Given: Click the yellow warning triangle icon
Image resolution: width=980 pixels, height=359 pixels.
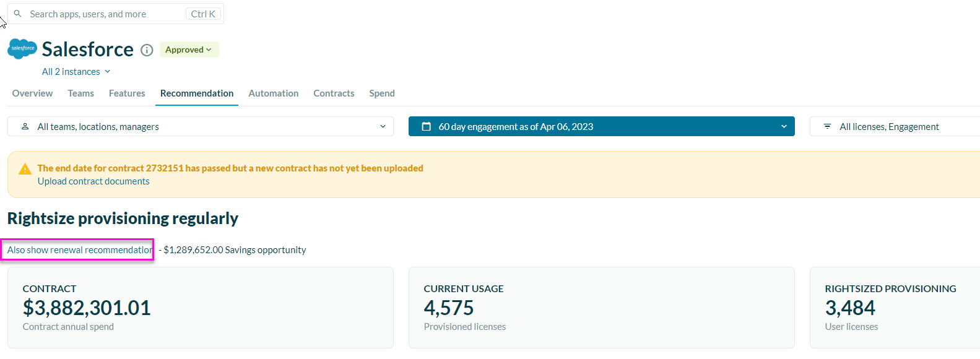Looking at the screenshot, I should pos(25,169).
